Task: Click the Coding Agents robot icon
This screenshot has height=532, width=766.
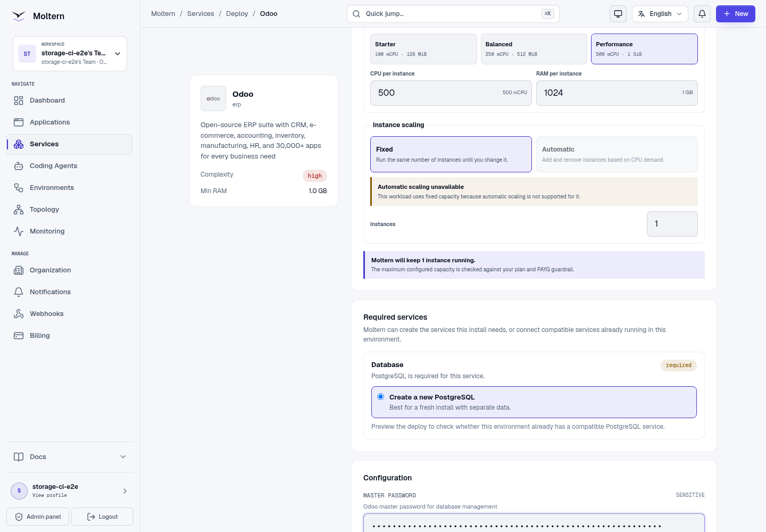Action: coord(19,166)
